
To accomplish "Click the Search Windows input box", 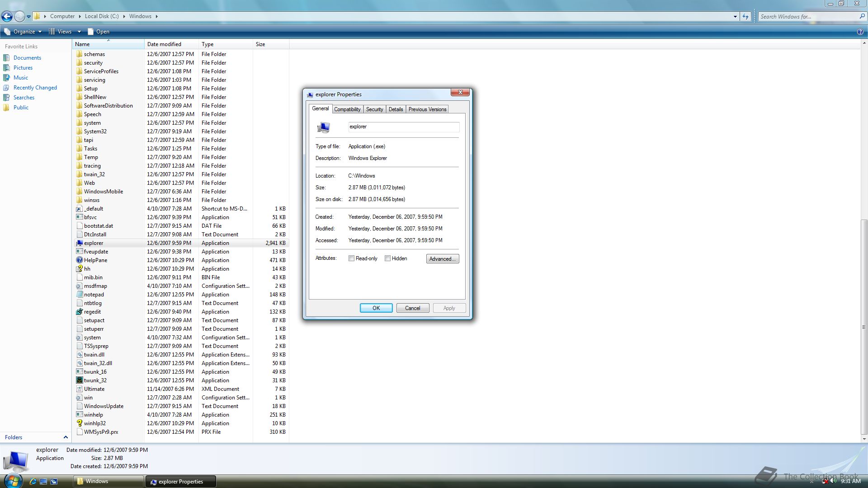I will coord(807,17).
